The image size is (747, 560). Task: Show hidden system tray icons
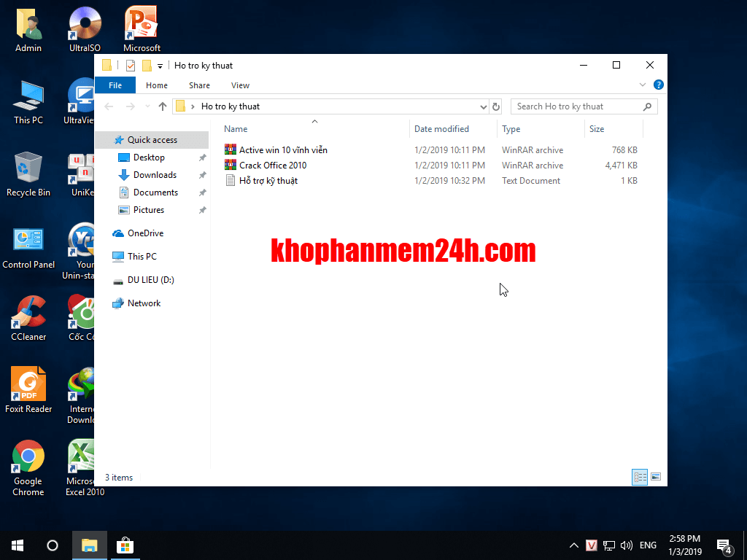[573, 545]
